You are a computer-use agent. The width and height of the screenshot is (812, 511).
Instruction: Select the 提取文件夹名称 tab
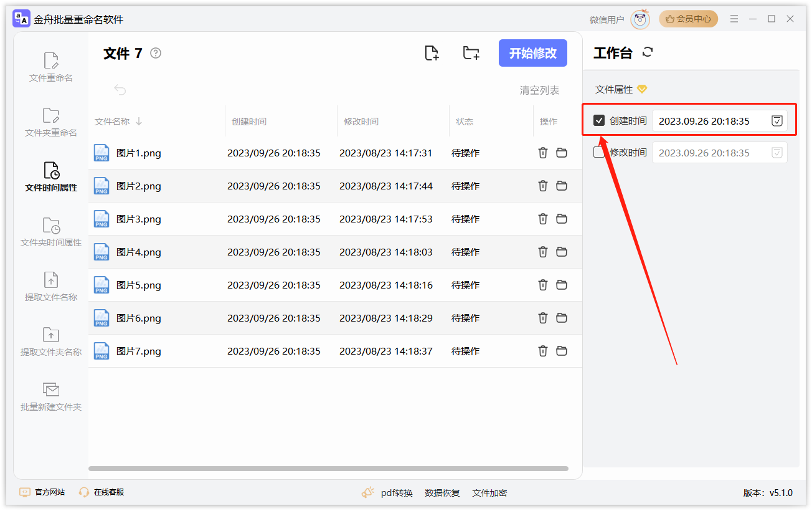(50, 340)
